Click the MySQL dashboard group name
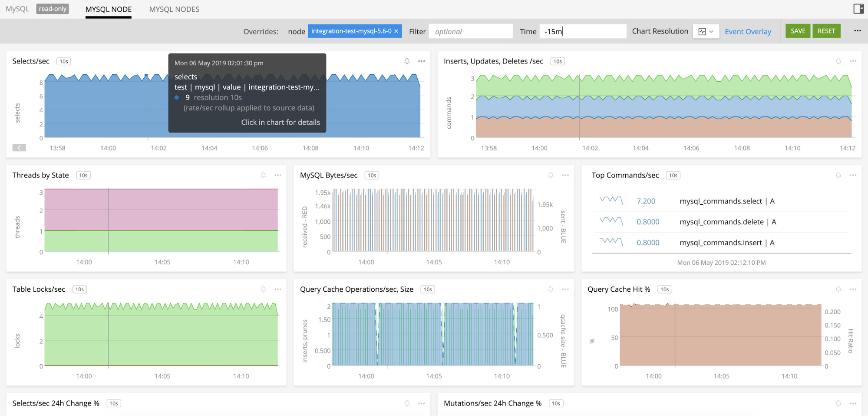868x416 pixels. coord(17,9)
